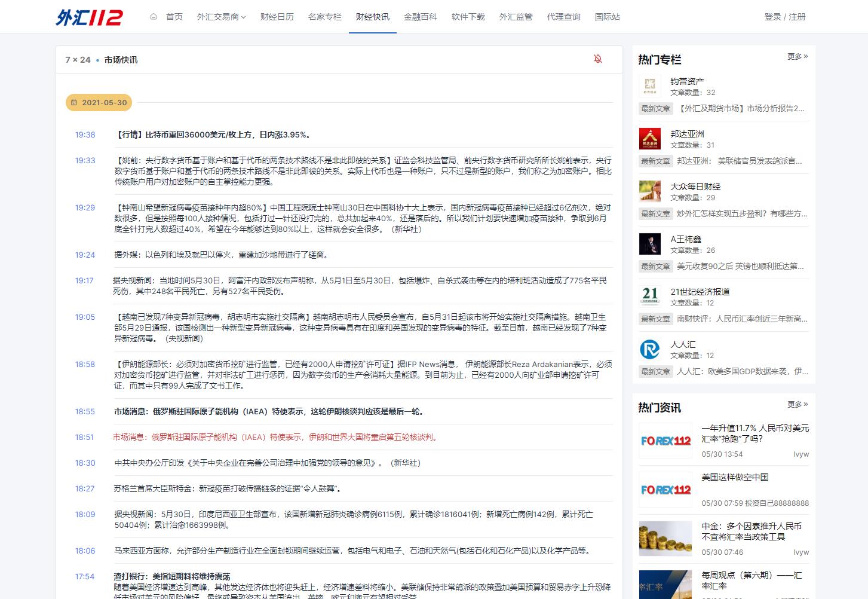Toggle the news notification bell icon
This screenshot has height=599, width=868.
click(597, 59)
